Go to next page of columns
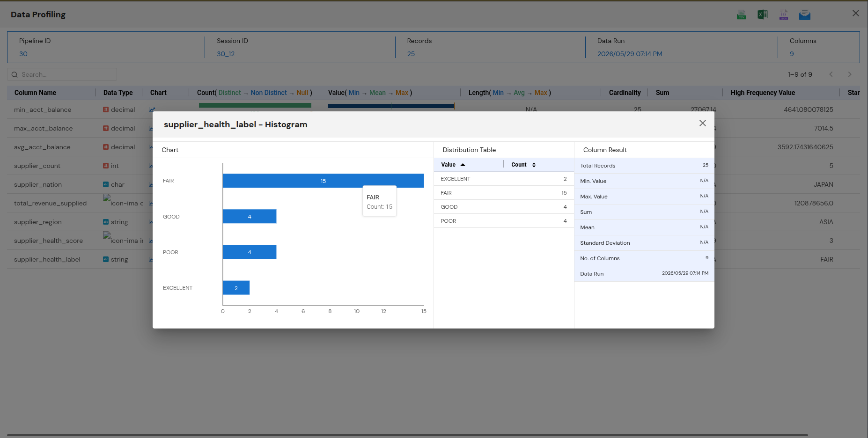The width and height of the screenshot is (868, 438). [x=850, y=74]
